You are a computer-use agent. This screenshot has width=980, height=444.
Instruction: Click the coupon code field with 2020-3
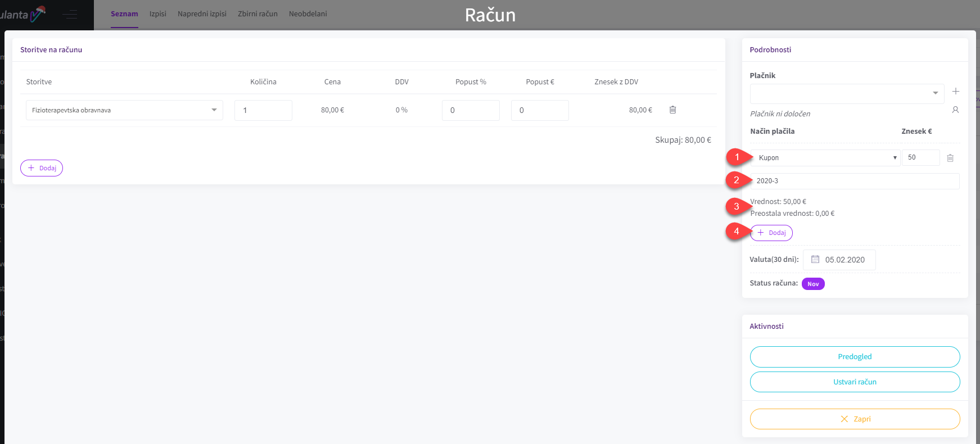pos(854,181)
